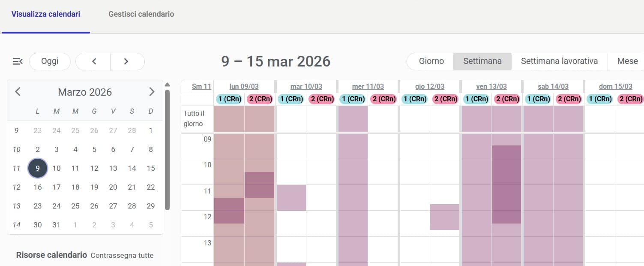Show previous month in mini calendar

coord(18,92)
